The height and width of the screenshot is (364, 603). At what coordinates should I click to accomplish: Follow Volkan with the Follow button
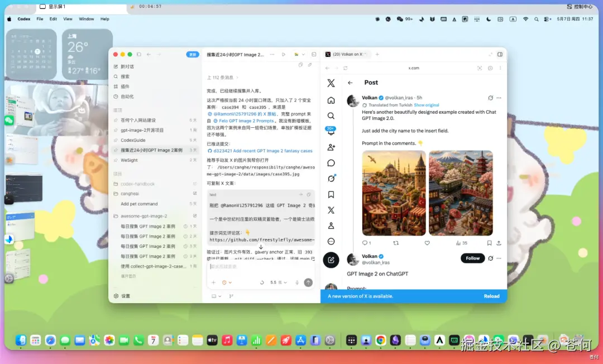click(473, 258)
